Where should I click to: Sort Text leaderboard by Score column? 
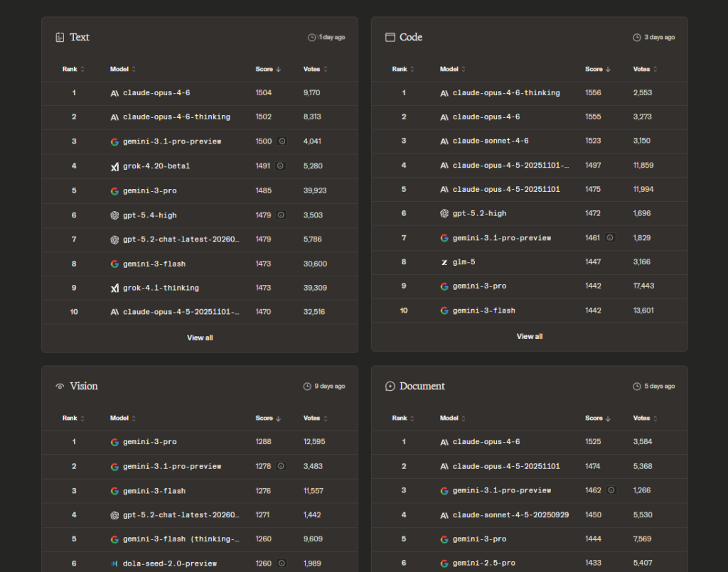click(268, 69)
